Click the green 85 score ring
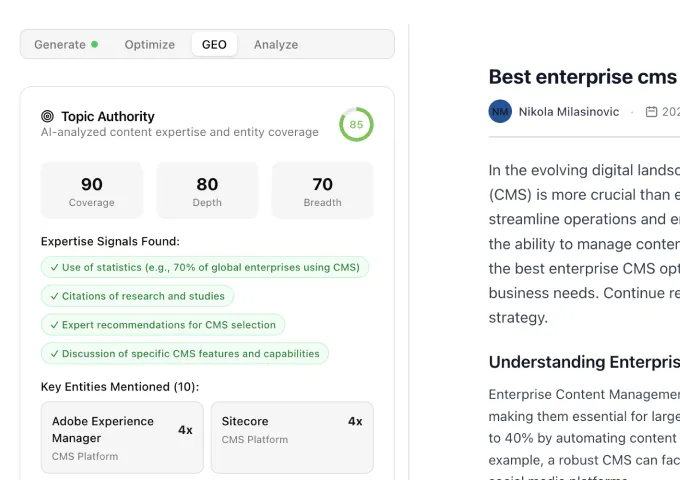680x480 pixels. click(x=356, y=125)
